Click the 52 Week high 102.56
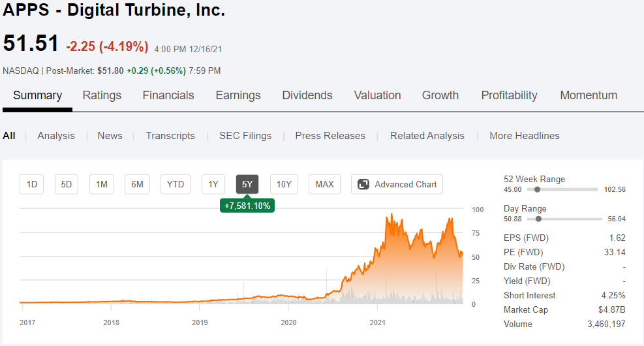The width and height of the screenshot is (644, 346). tap(615, 189)
